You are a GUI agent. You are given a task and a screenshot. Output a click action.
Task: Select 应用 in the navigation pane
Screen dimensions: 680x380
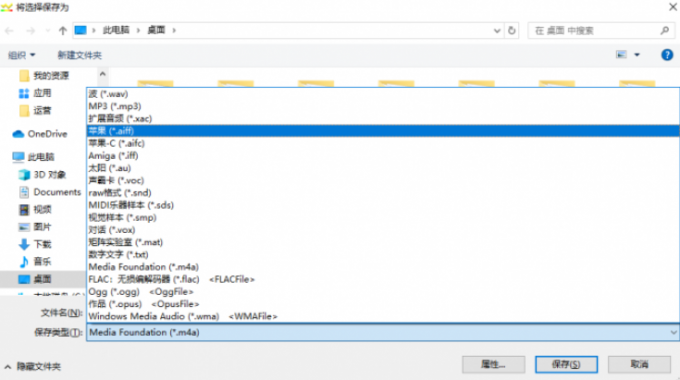click(x=35, y=93)
